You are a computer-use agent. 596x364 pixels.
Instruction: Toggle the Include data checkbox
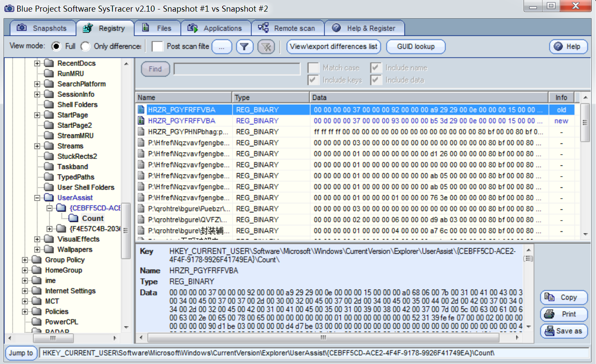tap(376, 80)
